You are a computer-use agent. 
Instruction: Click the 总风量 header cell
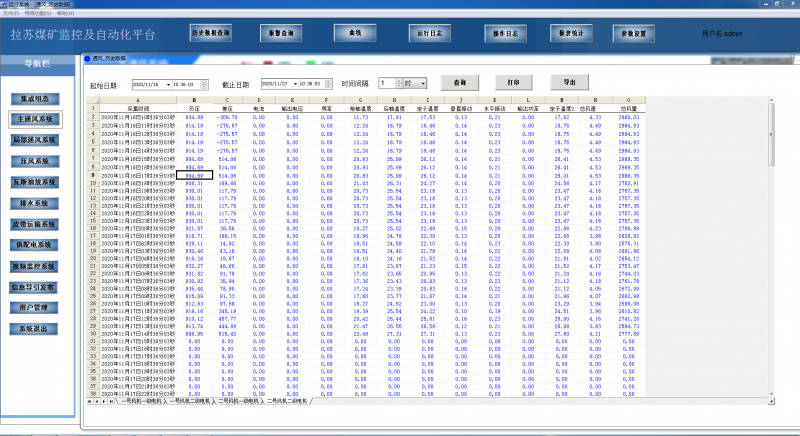click(629, 109)
